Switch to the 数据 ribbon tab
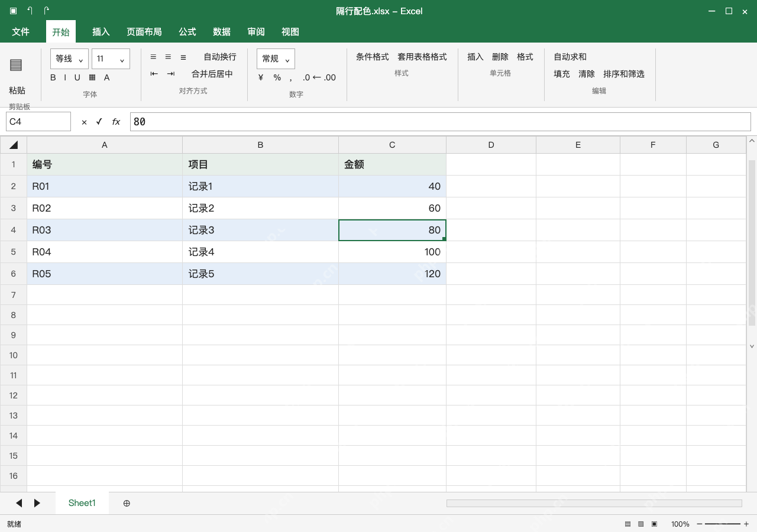This screenshot has width=757, height=532. click(222, 32)
